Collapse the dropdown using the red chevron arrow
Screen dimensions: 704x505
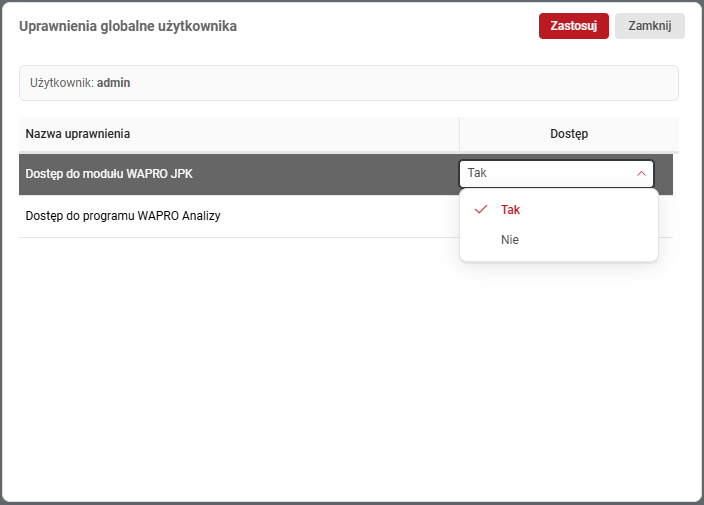click(641, 174)
